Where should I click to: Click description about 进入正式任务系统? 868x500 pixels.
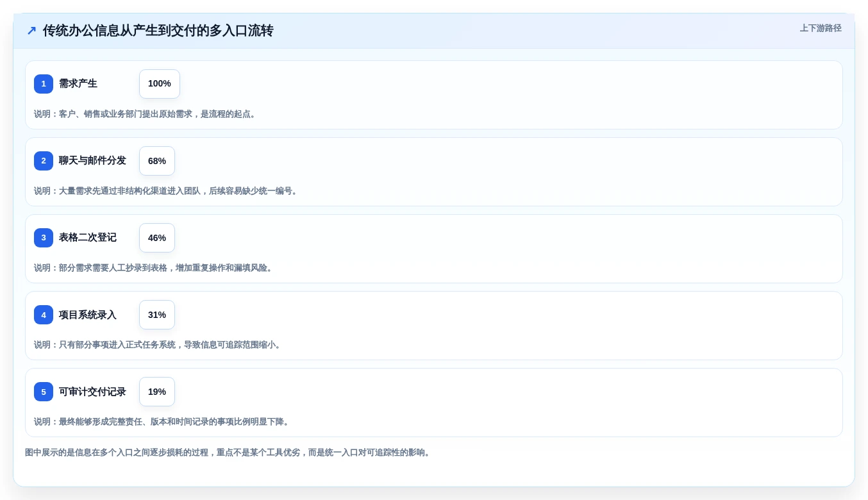point(159,345)
